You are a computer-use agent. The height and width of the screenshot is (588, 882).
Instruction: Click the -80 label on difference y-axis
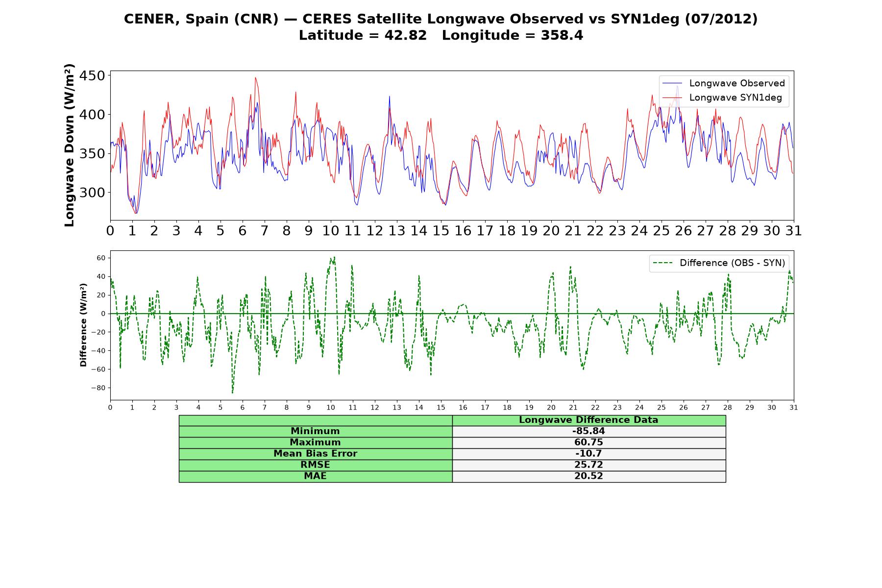(x=98, y=388)
